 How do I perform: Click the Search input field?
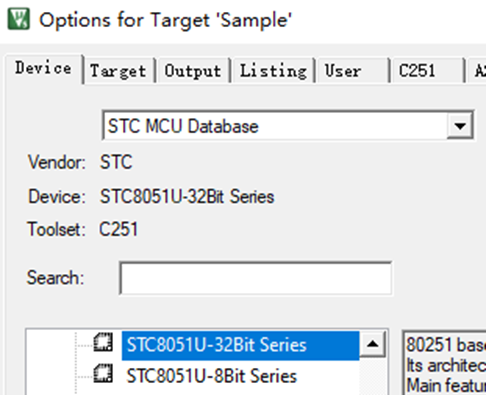point(255,278)
